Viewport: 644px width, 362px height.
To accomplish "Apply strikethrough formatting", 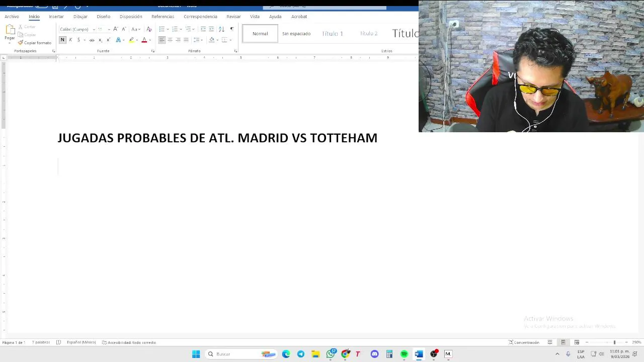I will pos(92,40).
